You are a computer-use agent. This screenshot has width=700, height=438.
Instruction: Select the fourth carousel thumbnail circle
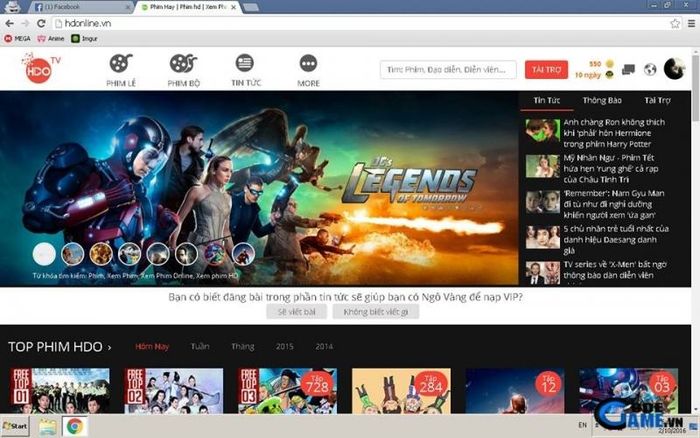pyautogui.click(x=129, y=254)
